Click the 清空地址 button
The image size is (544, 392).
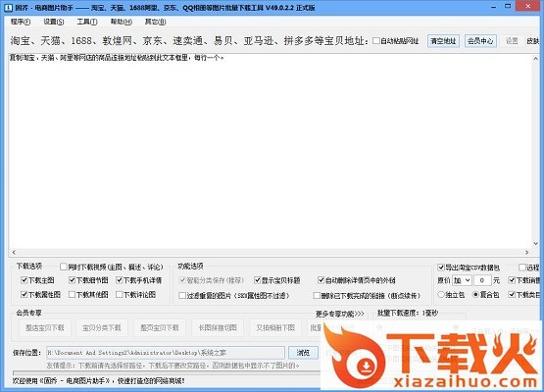tap(443, 41)
